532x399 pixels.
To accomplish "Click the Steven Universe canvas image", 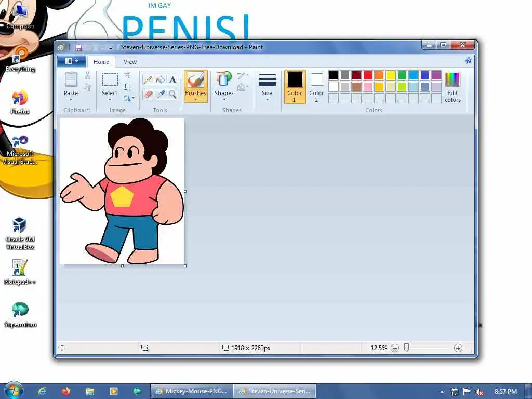I will (122, 191).
